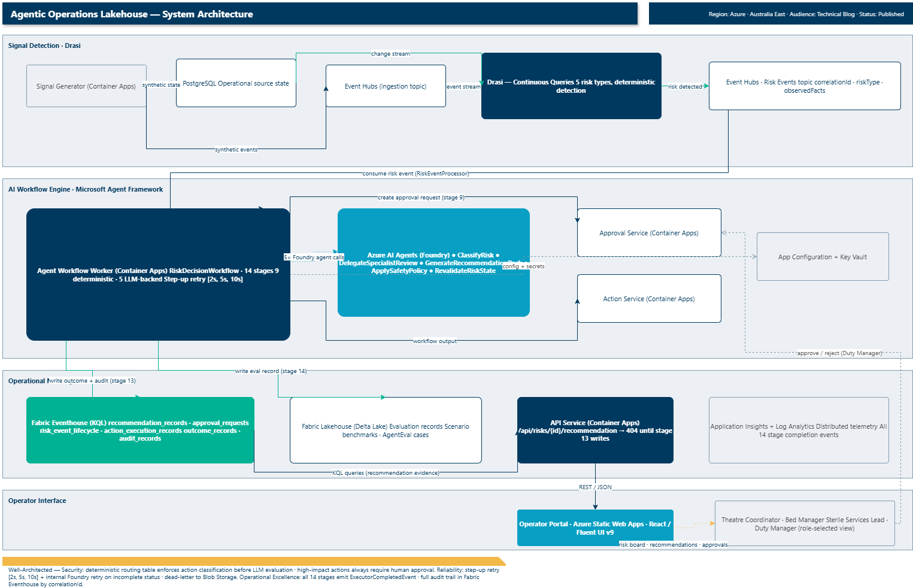The image size is (913, 588).
Task: Click the Application Insights + Log Analytics box
Action: 799,431
